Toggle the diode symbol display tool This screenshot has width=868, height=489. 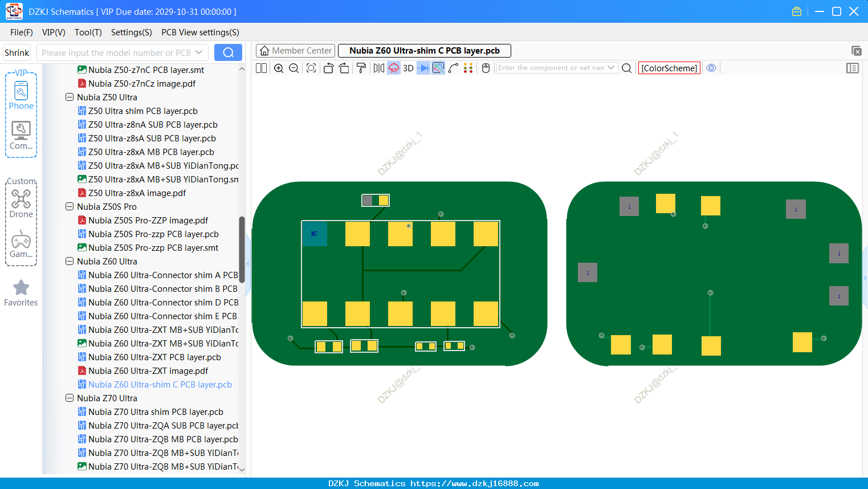tap(423, 68)
